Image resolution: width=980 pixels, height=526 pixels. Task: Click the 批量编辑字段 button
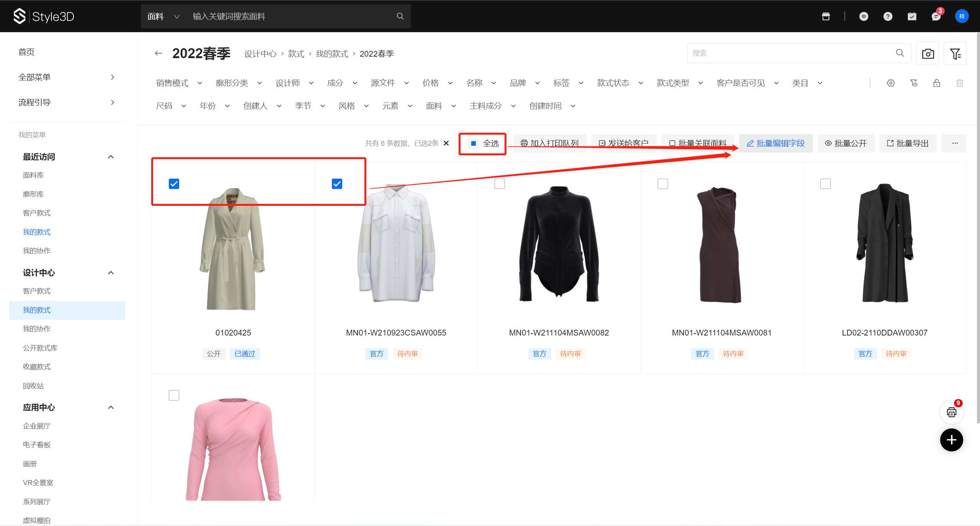click(x=776, y=143)
